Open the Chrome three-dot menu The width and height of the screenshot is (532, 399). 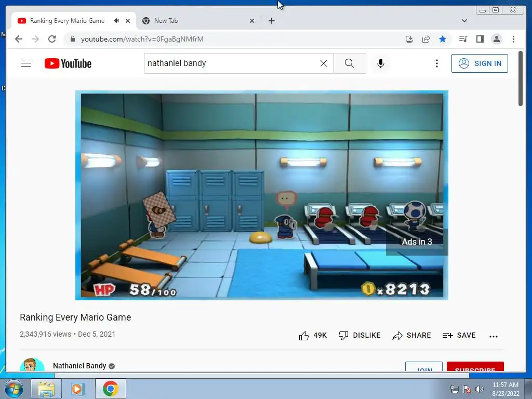coord(513,39)
